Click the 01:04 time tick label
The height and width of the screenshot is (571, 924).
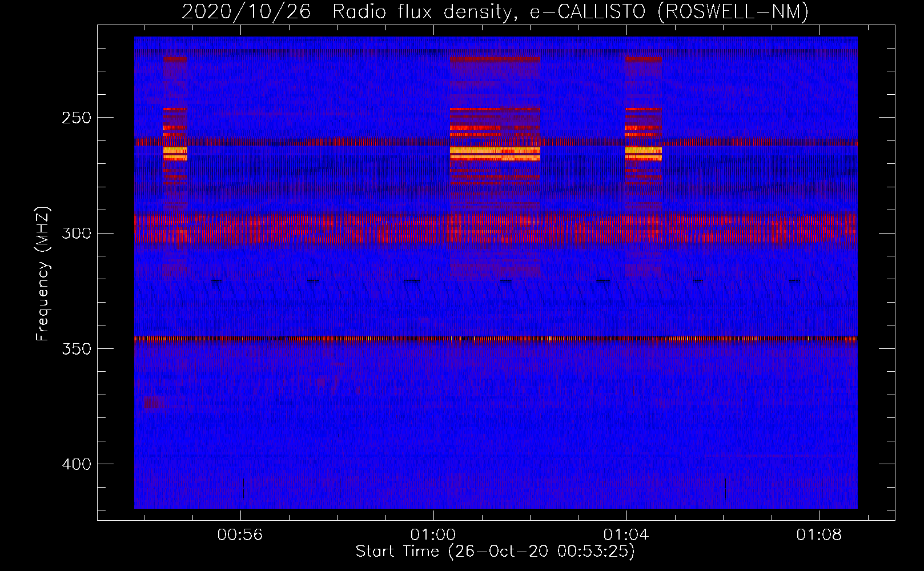[626, 534]
